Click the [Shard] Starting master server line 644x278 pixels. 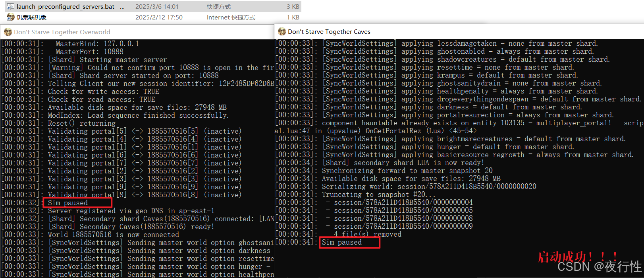(x=84, y=60)
